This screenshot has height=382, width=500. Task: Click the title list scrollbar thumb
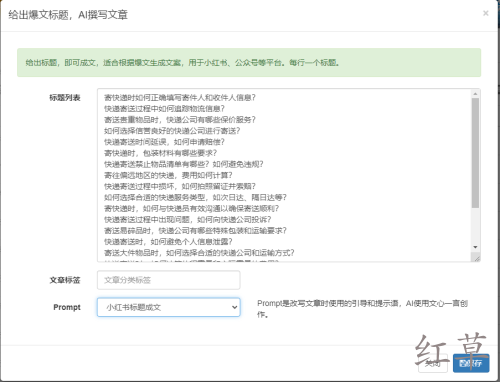pos(475,153)
